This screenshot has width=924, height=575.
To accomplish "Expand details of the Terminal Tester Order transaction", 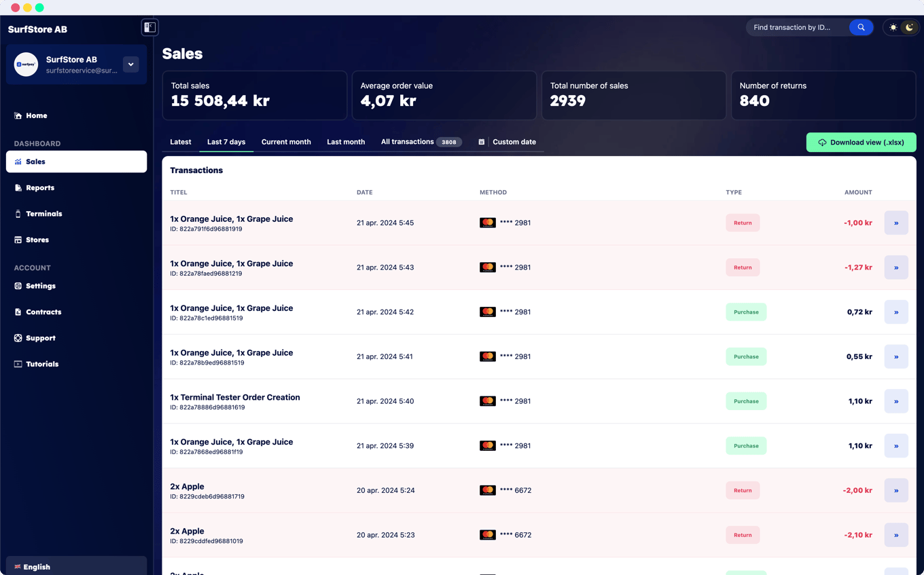I will (896, 401).
